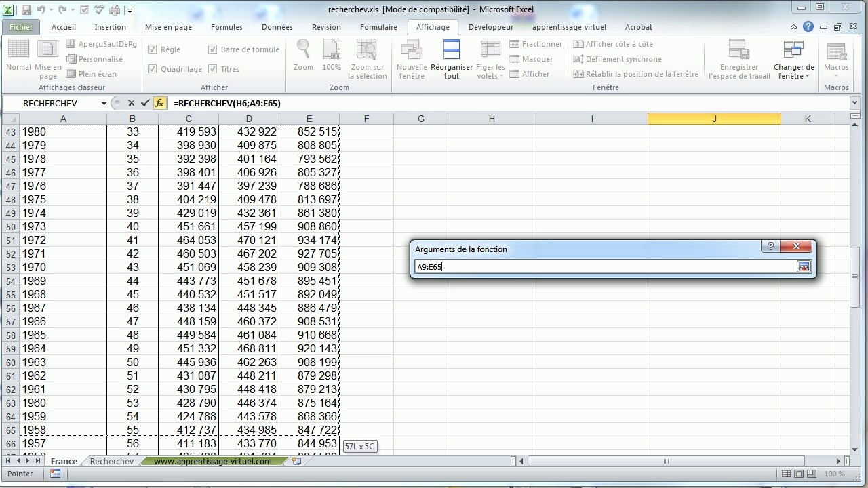Click the Redo arrow icon
The image size is (868, 488).
pyautogui.click(x=62, y=10)
